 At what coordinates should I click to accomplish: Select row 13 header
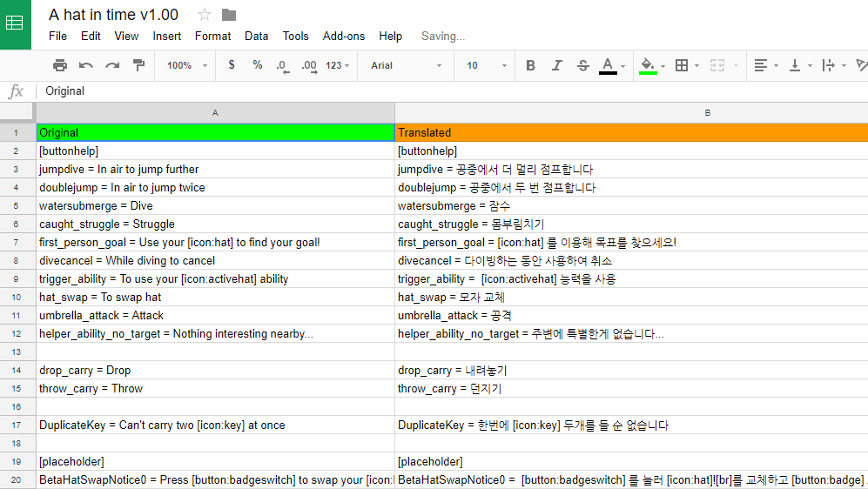click(16, 352)
